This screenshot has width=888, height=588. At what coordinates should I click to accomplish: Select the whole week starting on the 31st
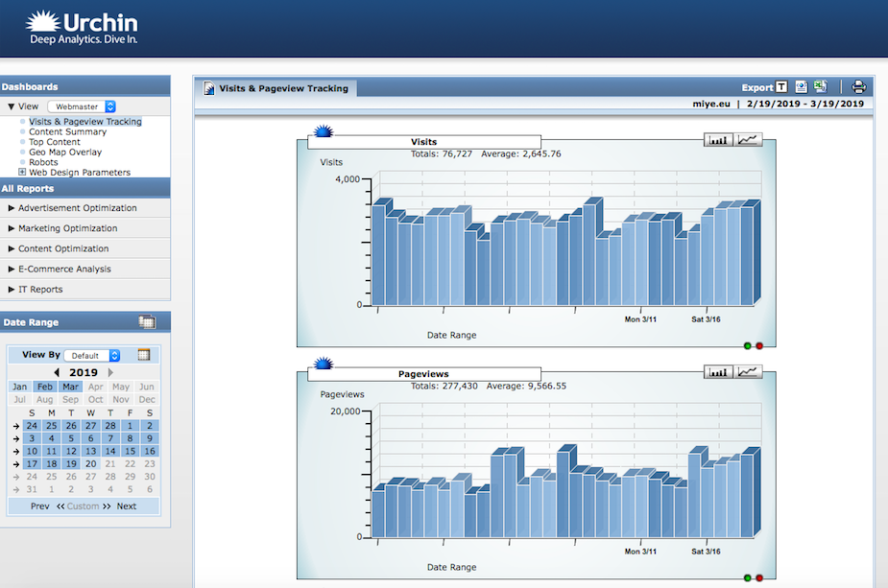tap(16, 489)
